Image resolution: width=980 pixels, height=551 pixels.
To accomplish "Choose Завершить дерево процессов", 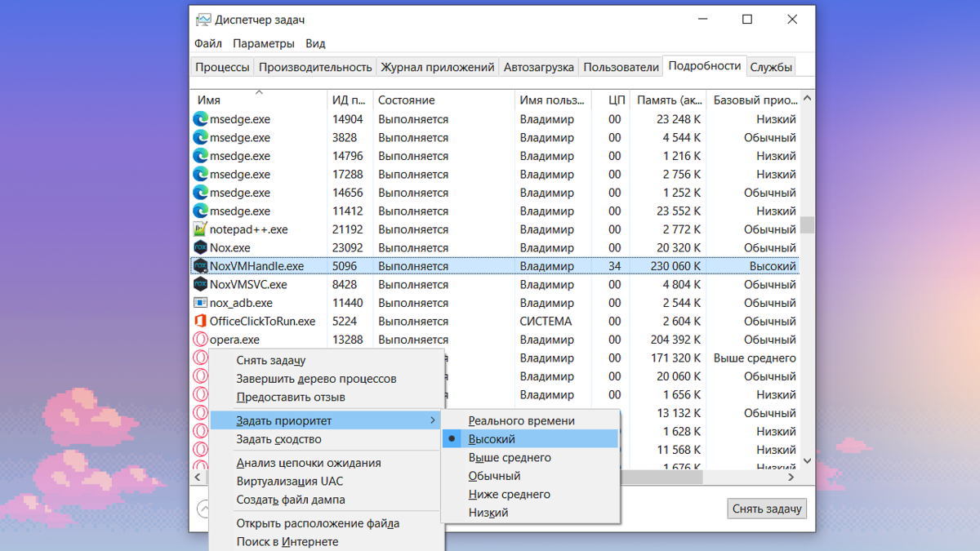I will point(327,379).
